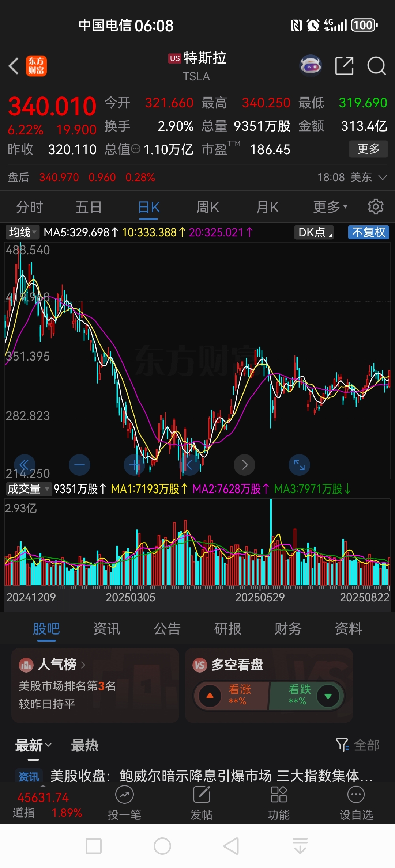Viewport: 395px width, 868px height.
Task: Move chart one candle right
Action: coord(244,465)
